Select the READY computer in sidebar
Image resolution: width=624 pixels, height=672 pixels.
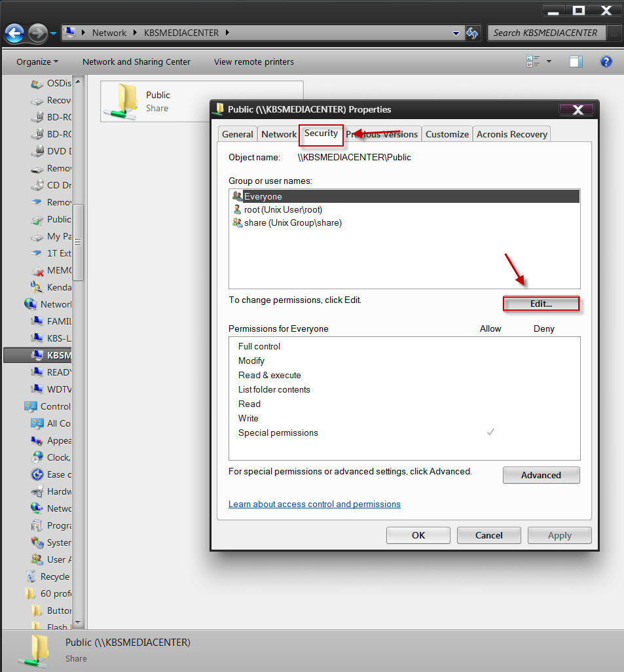(x=52, y=372)
